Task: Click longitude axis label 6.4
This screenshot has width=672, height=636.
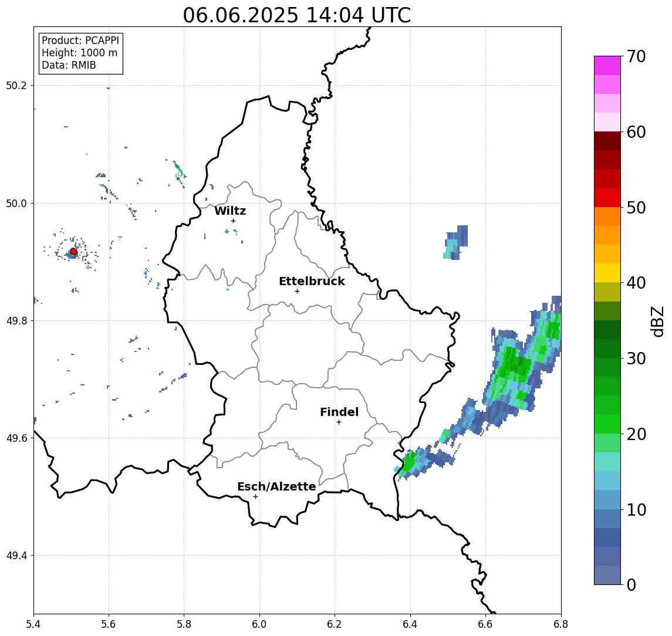Action: [x=410, y=624]
